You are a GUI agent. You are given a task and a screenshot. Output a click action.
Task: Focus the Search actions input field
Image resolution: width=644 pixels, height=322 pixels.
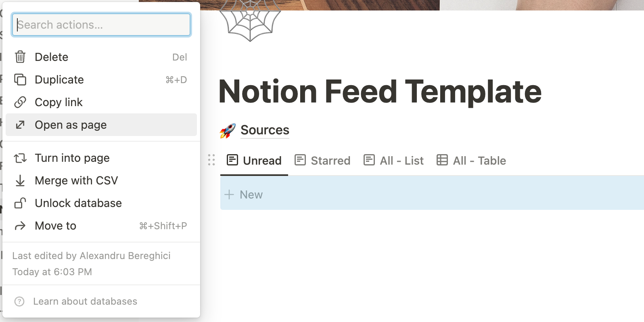click(x=101, y=25)
